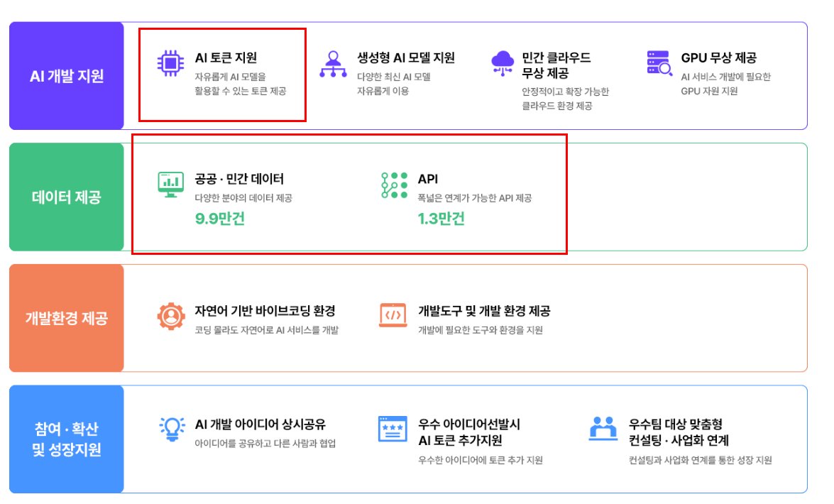Screen dimensions: 834x504
Task: Click the AI 토큰 지원 chip icon
Action: tap(170, 63)
